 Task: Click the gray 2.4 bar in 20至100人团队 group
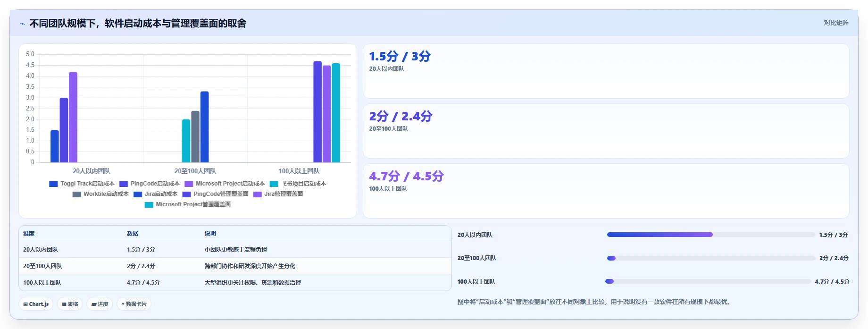coord(195,136)
